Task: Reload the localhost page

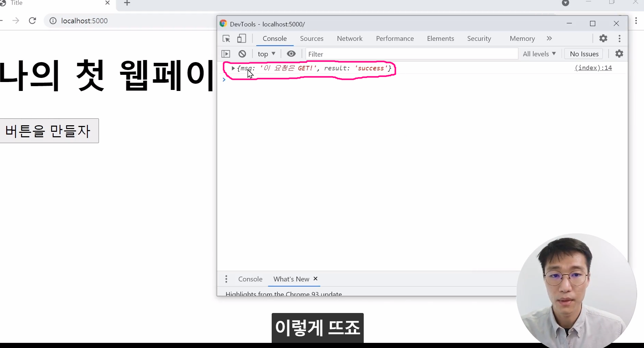Action: (x=32, y=21)
